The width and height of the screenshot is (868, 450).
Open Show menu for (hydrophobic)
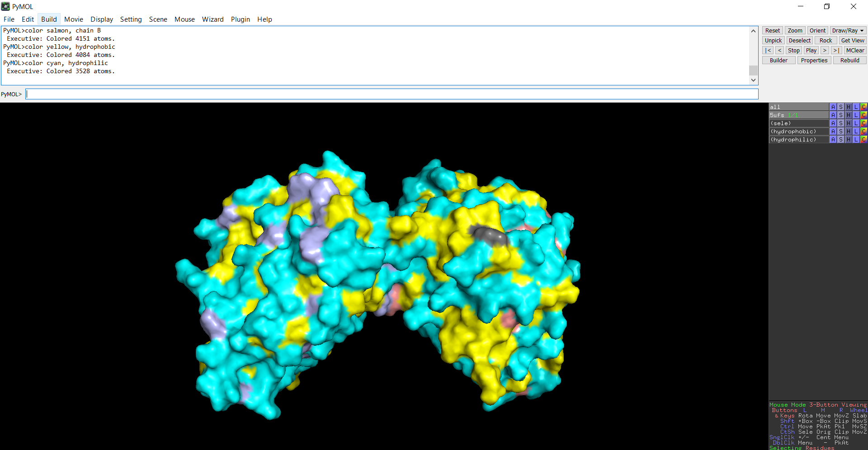pyautogui.click(x=840, y=131)
